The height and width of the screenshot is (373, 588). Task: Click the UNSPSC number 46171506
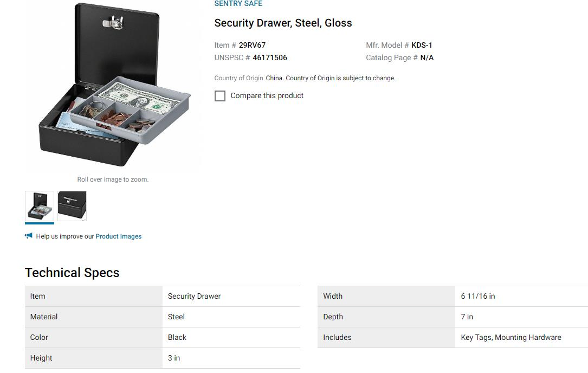(269, 57)
